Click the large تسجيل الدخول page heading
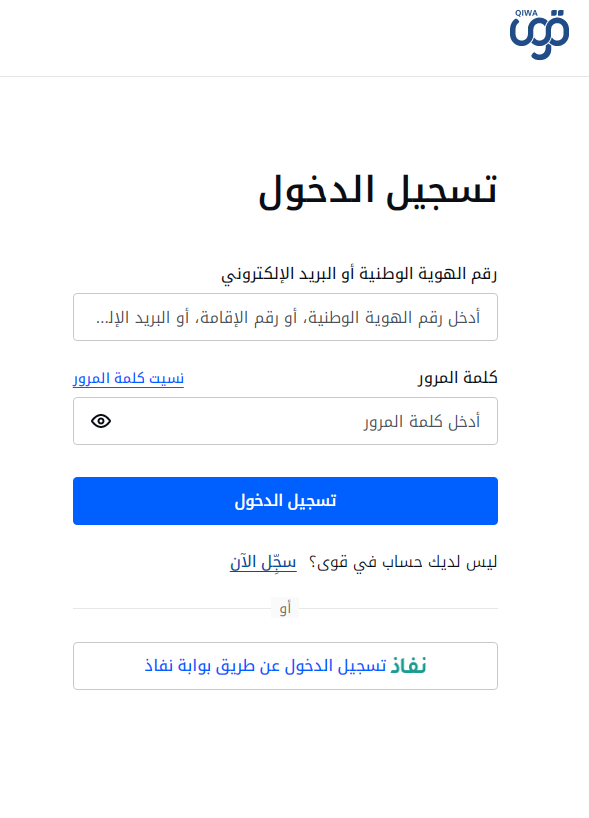The width and height of the screenshot is (589, 818). (378, 191)
